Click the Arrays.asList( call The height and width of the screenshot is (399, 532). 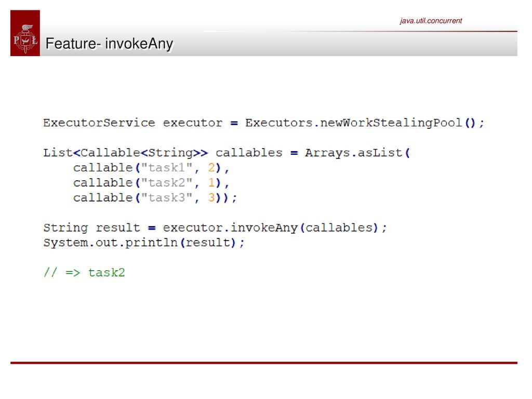pyautogui.click(x=357, y=153)
